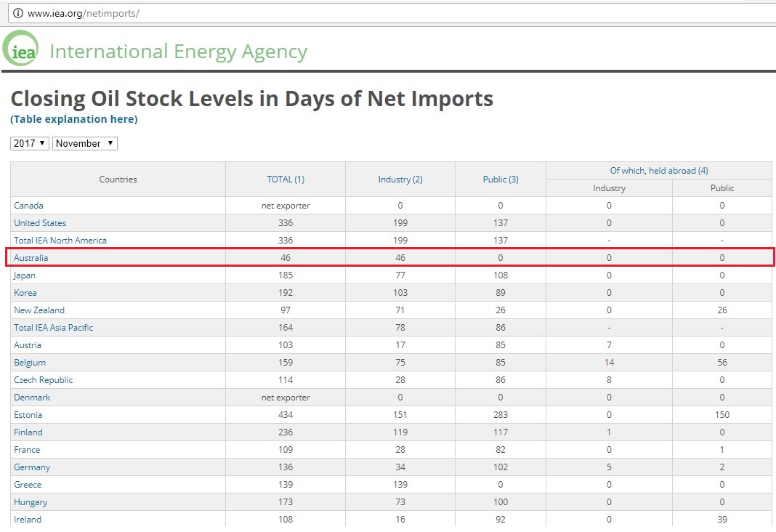Open the 2017 year dropdown

30,143
